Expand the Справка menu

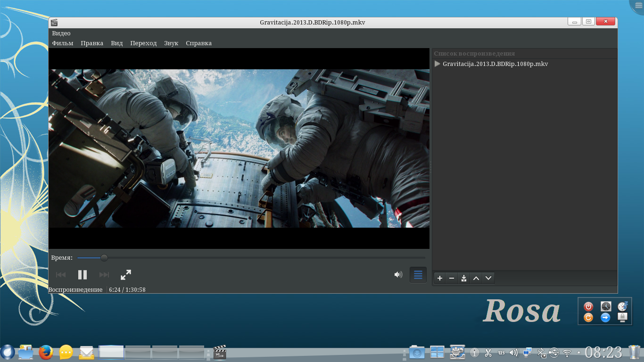click(x=198, y=43)
